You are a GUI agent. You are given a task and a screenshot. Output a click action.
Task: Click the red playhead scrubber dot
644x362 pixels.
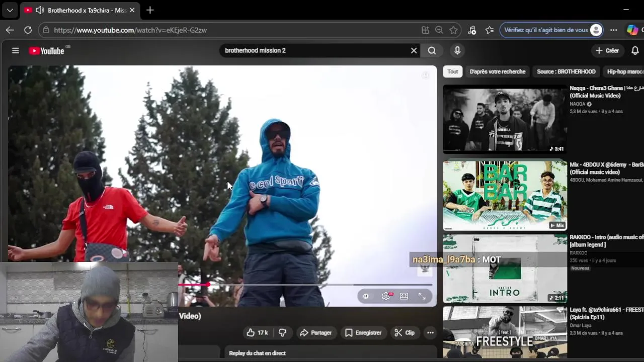[207, 285]
